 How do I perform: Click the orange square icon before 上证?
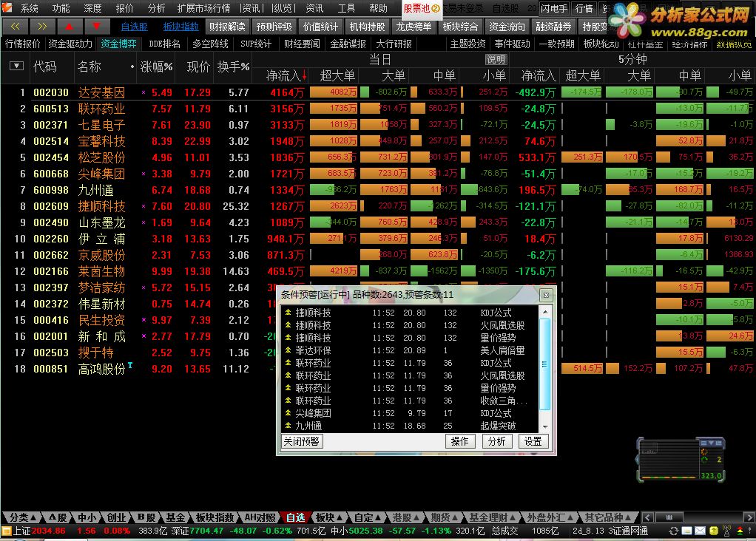click(6, 531)
